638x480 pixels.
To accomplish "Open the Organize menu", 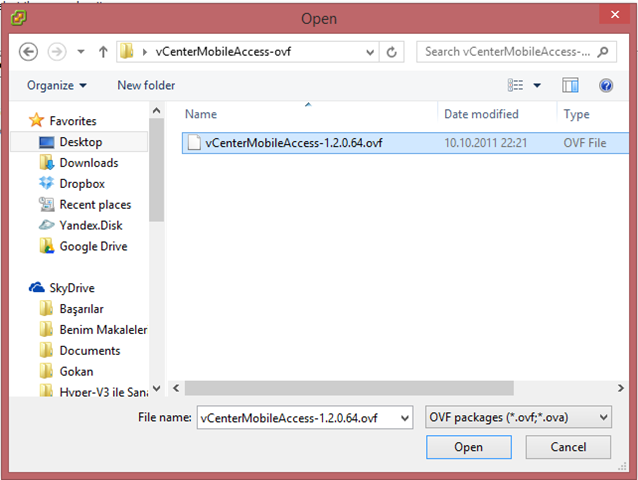I will pos(57,85).
